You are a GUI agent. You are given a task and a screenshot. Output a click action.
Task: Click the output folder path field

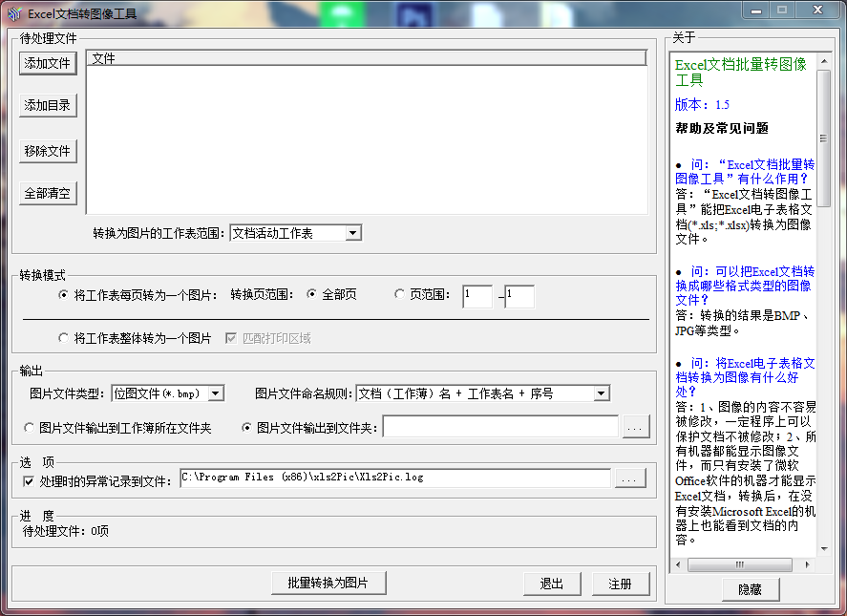click(x=500, y=427)
